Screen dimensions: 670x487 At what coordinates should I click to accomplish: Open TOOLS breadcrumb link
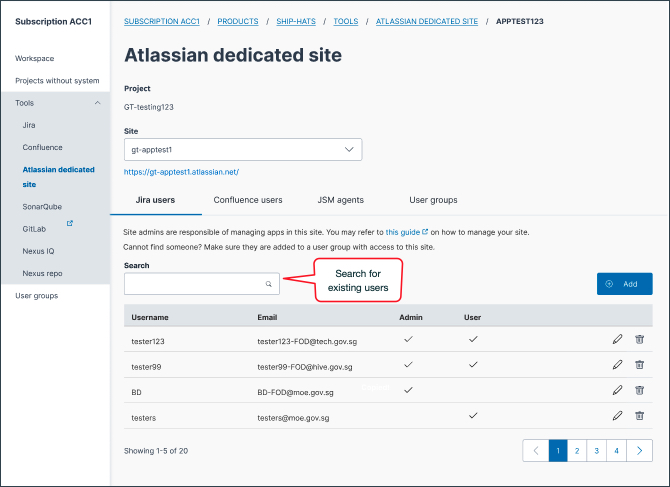[346, 21]
